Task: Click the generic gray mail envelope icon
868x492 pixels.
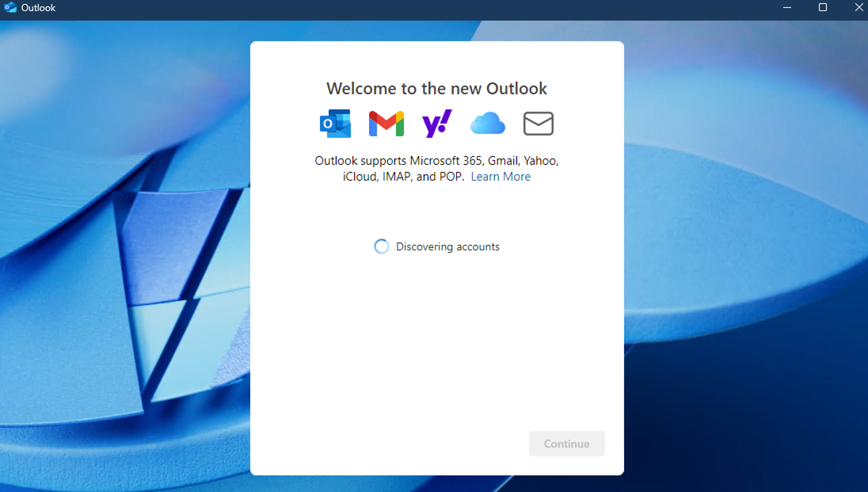Action: pyautogui.click(x=539, y=124)
